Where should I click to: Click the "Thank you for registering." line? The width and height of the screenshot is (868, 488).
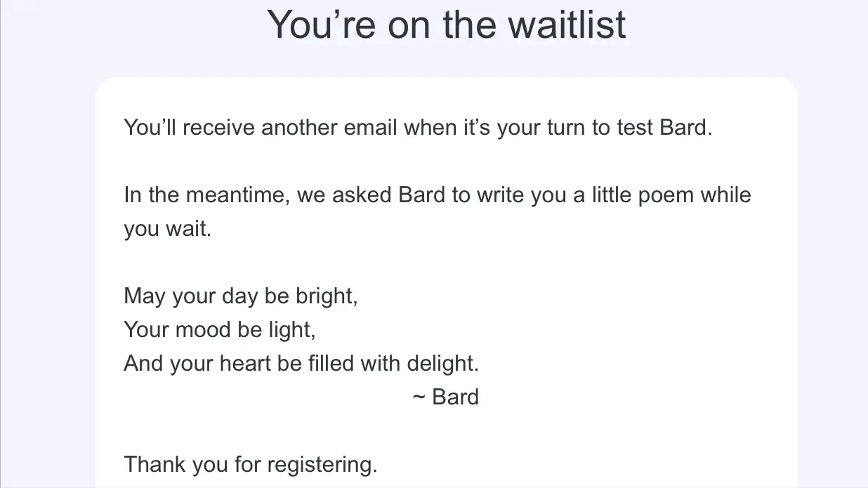pos(251,464)
